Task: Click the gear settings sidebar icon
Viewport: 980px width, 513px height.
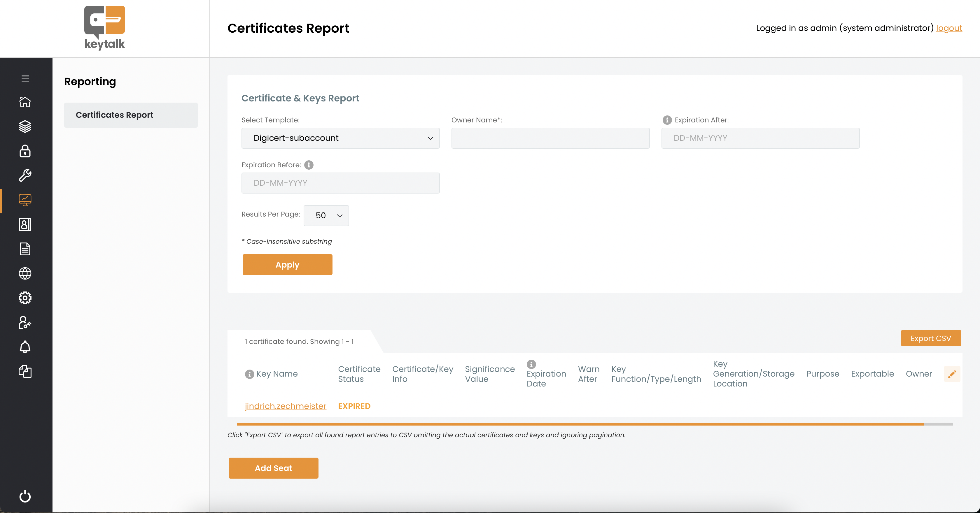Action: click(x=25, y=298)
